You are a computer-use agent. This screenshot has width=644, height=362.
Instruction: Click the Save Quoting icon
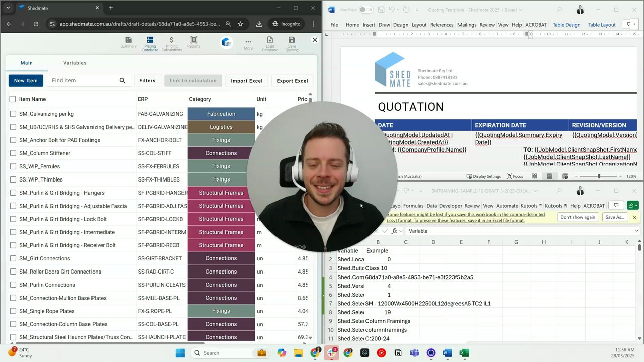click(292, 44)
